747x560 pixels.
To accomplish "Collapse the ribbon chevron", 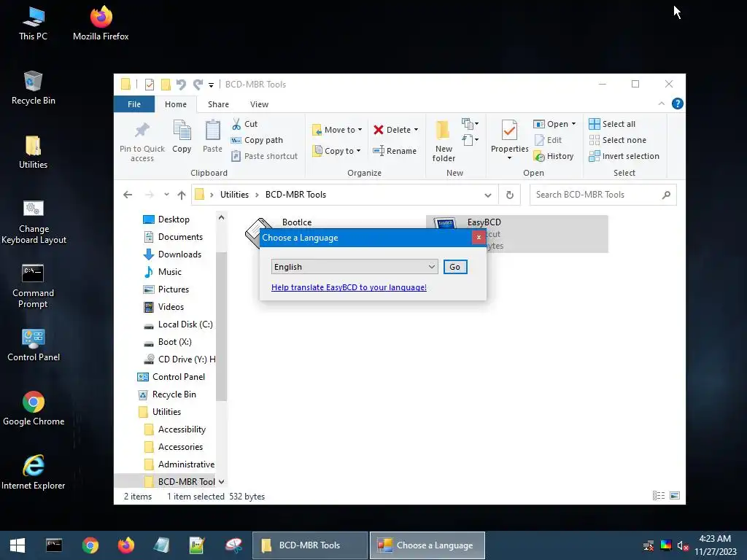I will pyautogui.click(x=661, y=104).
